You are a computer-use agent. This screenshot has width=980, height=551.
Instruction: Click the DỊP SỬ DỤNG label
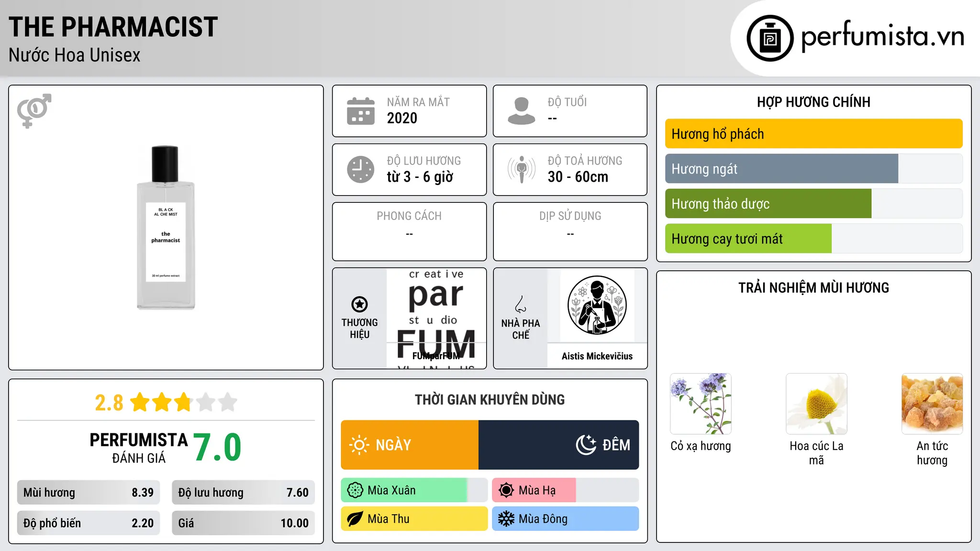tap(570, 216)
